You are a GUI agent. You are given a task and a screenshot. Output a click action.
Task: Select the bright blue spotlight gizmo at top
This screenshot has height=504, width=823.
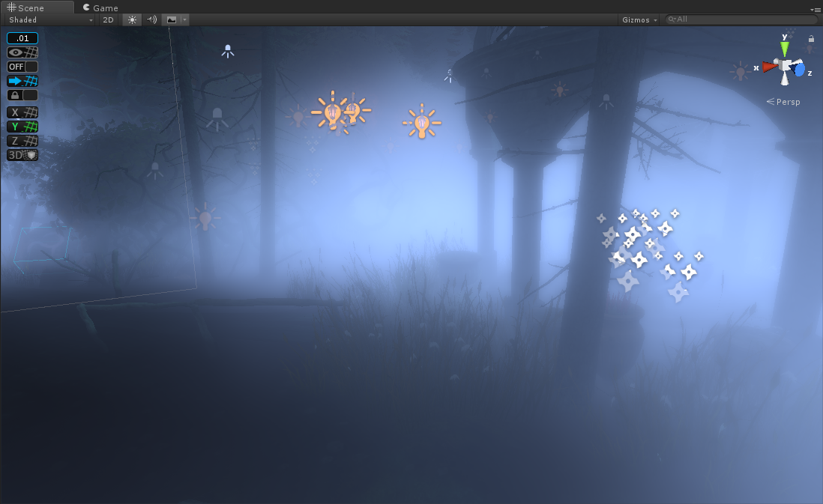coord(228,51)
